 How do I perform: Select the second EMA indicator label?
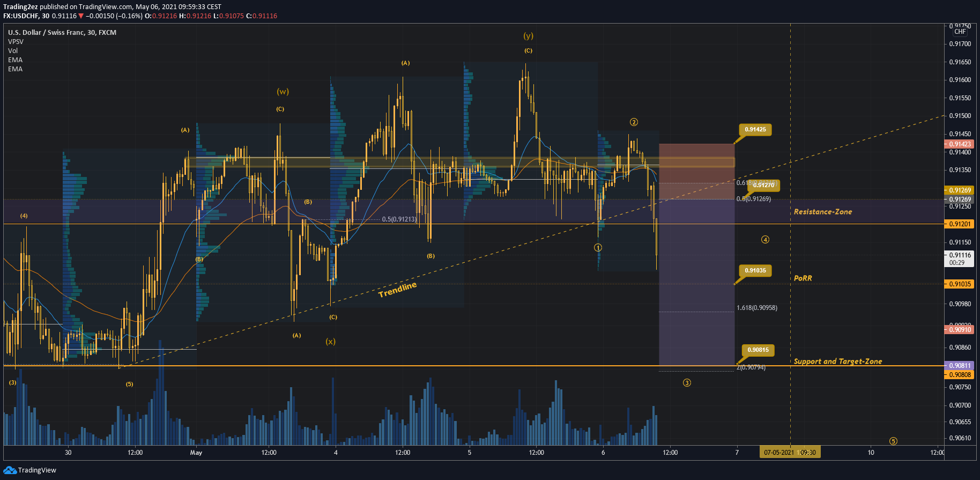coord(15,69)
